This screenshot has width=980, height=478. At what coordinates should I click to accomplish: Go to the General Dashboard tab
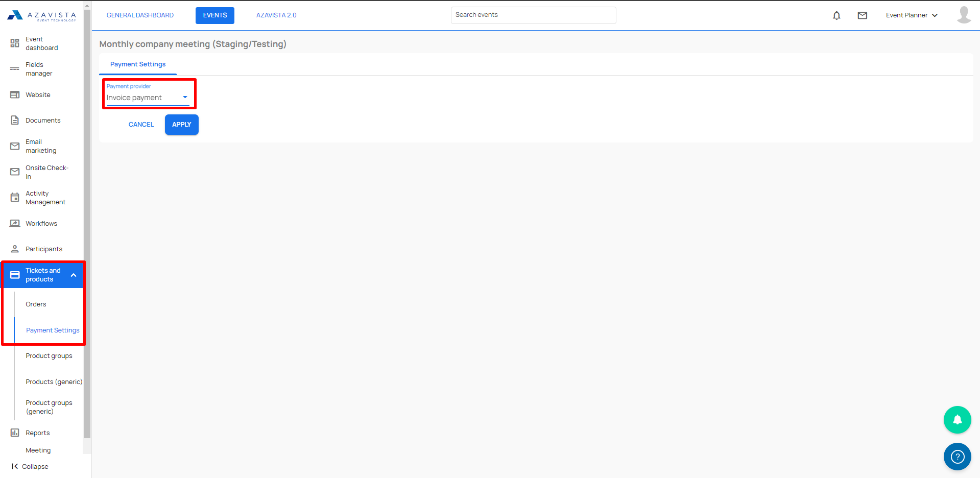(x=140, y=15)
